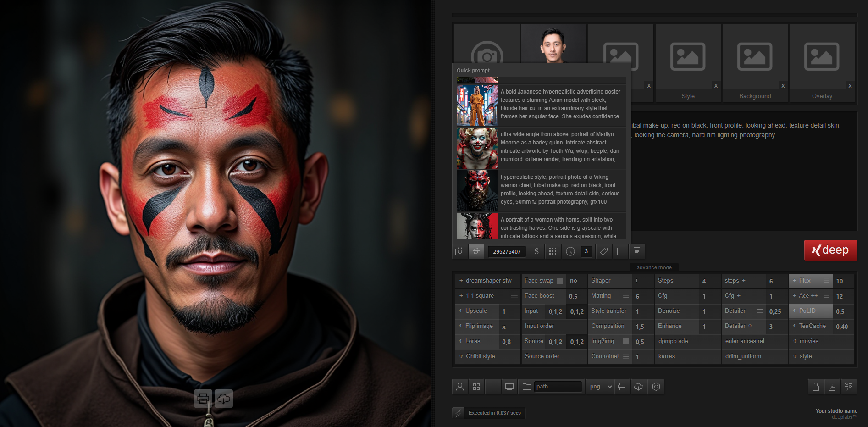Click the hexagon settings icon
This screenshot has width=868, height=427.
click(x=656, y=387)
